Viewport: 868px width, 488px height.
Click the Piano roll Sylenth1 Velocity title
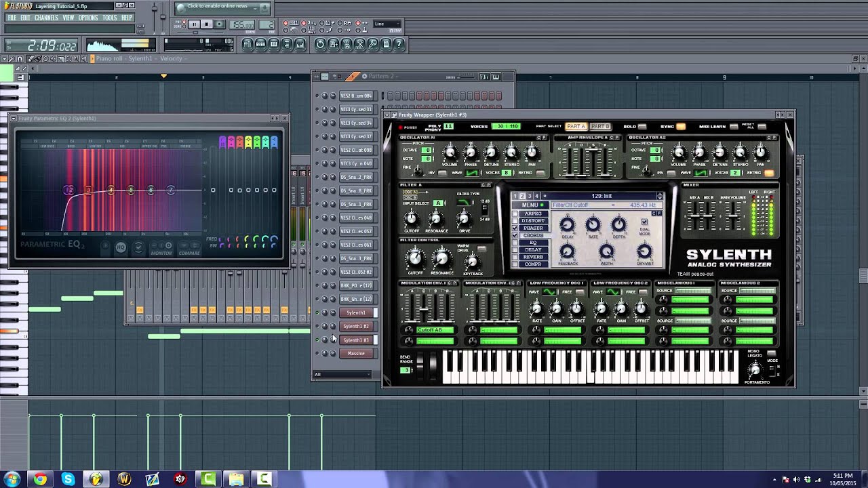point(139,59)
